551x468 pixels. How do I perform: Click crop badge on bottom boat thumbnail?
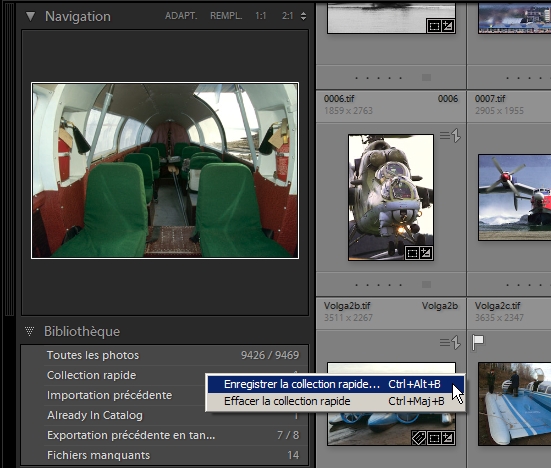[x=434, y=438]
